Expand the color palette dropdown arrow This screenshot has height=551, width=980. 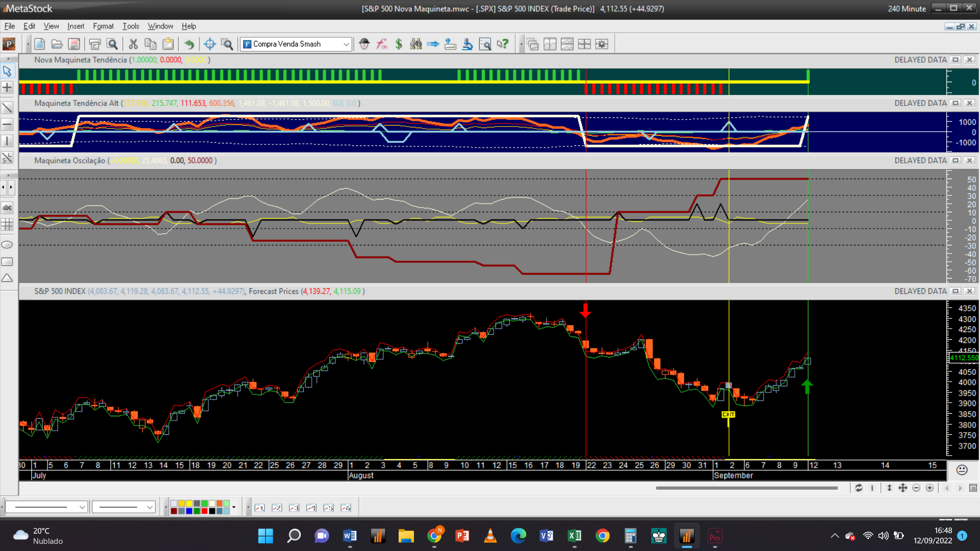(x=234, y=507)
